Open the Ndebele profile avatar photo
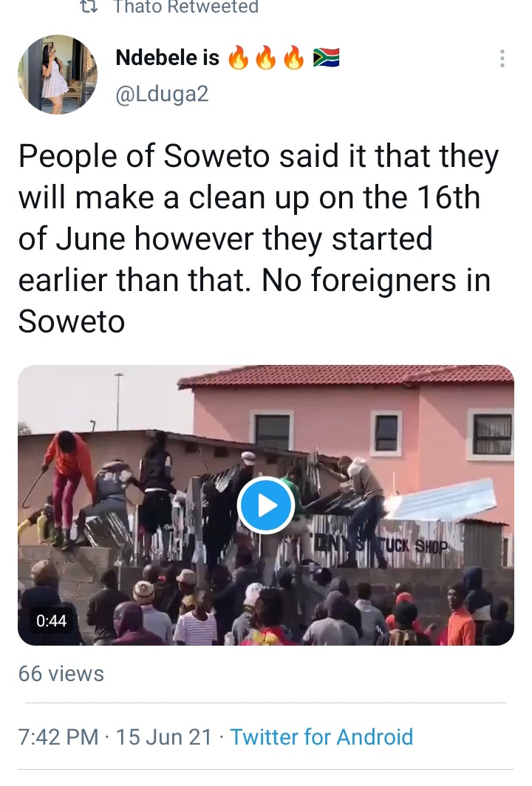Viewport: 532px width, 786px height. click(58, 74)
